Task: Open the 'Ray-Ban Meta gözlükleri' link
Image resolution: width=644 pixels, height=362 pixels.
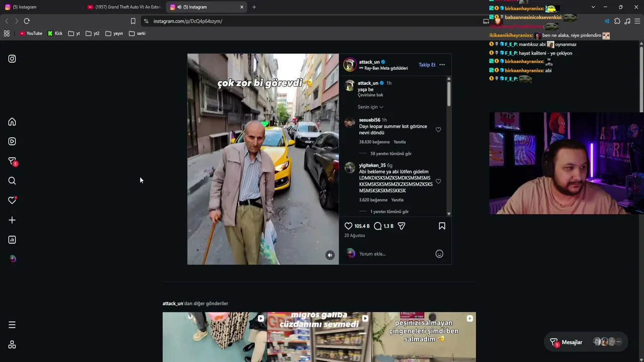Action: coord(386,68)
